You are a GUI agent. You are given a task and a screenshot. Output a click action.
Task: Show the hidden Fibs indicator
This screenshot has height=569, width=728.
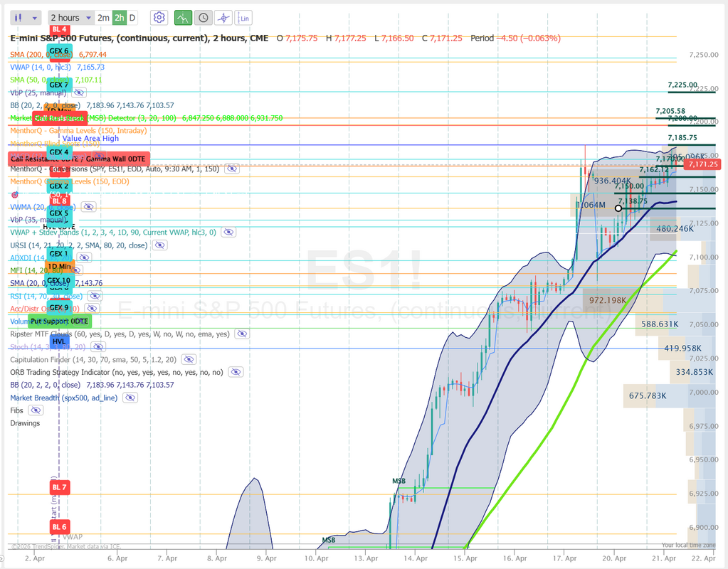36,410
